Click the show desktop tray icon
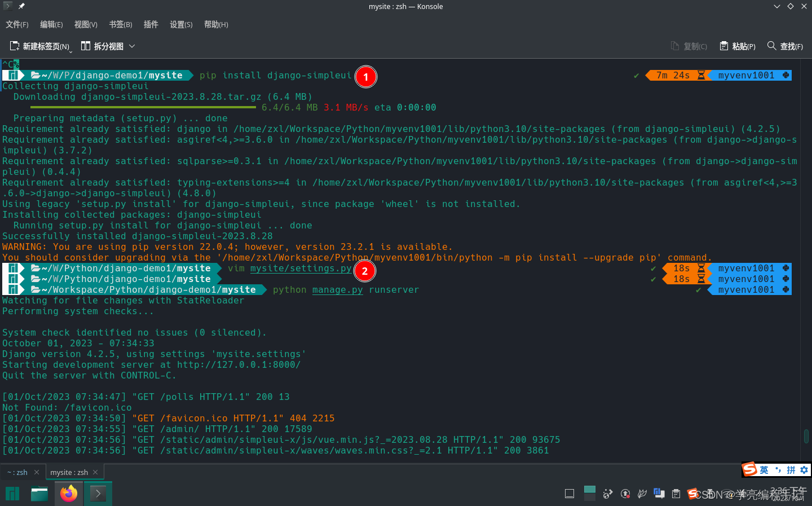Image resolution: width=812 pixels, height=506 pixels. tap(570, 494)
